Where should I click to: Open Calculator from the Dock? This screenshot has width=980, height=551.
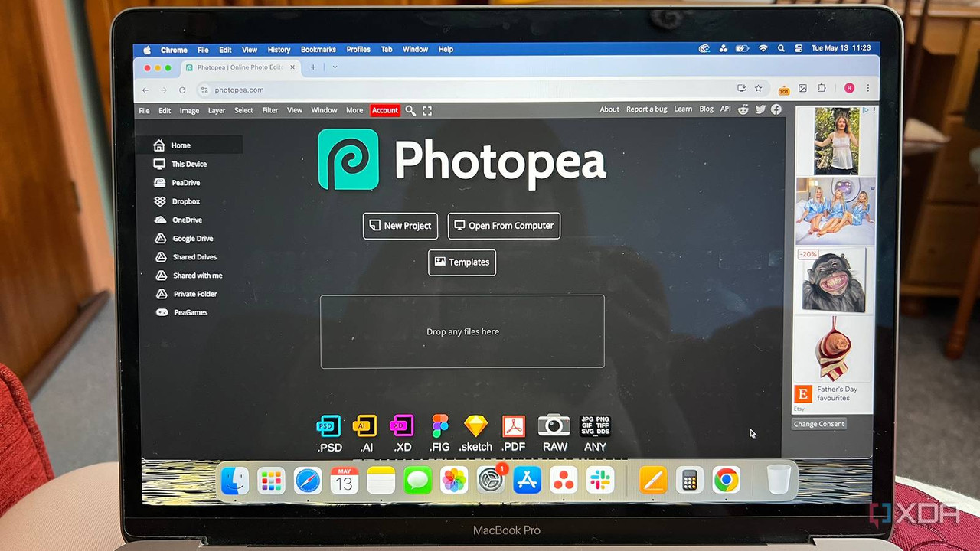point(690,481)
